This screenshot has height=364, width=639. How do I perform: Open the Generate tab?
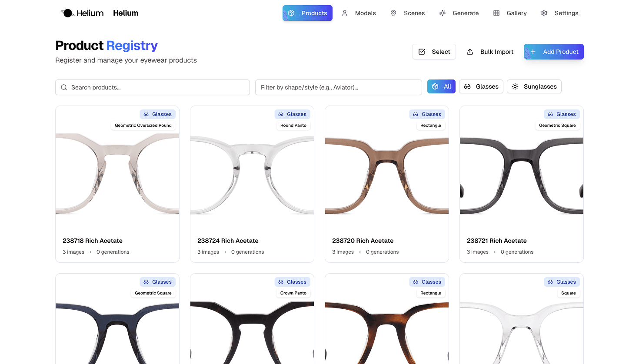pyautogui.click(x=459, y=13)
